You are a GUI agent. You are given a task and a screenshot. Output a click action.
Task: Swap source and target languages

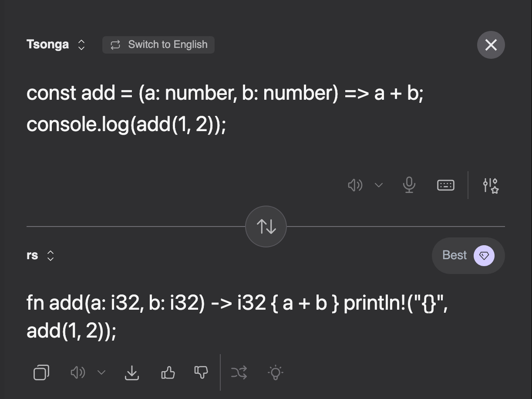[266, 227]
